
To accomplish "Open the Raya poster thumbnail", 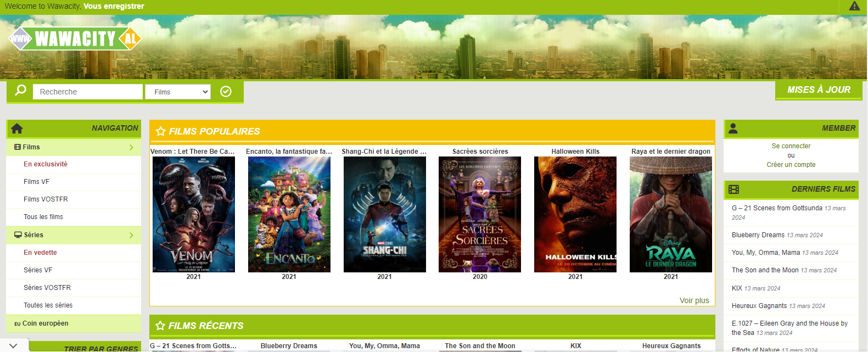I will [x=671, y=215].
